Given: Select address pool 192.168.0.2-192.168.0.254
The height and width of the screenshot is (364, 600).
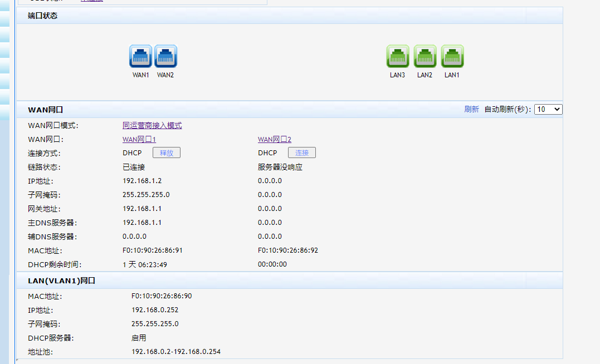Looking at the screenshot, I should (x=176, y=352).
